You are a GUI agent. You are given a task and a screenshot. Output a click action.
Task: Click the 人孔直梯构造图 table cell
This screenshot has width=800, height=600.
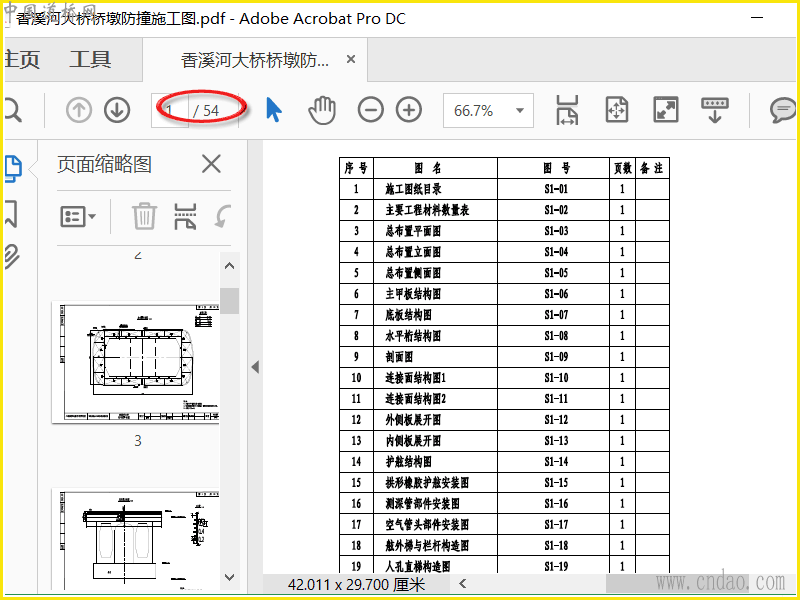tap(435, 565)
